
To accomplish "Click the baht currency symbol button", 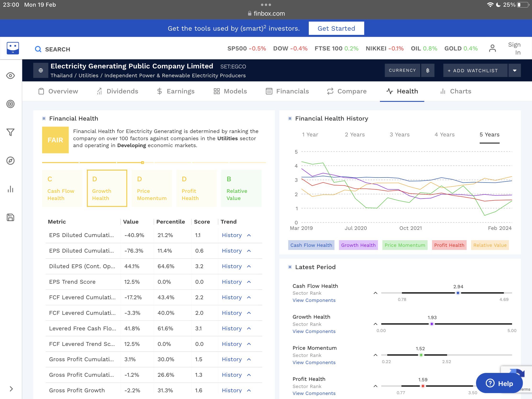I will tap(428, 70).
